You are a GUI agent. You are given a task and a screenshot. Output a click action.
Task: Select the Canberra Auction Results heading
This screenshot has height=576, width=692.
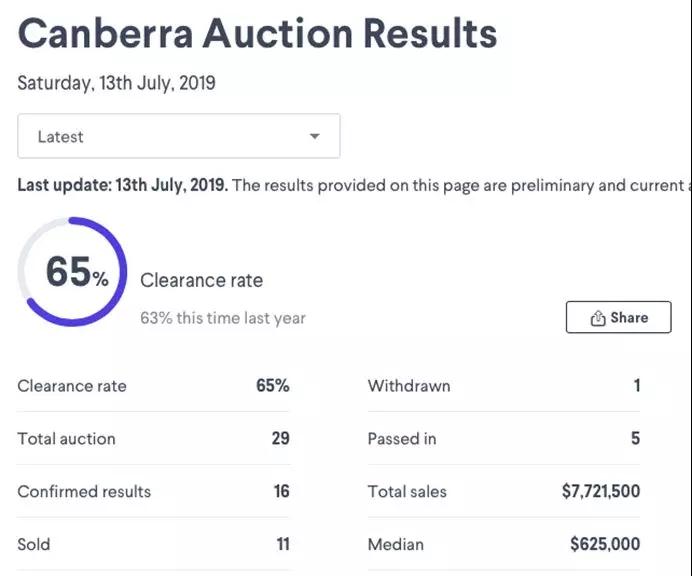(257, 34)
